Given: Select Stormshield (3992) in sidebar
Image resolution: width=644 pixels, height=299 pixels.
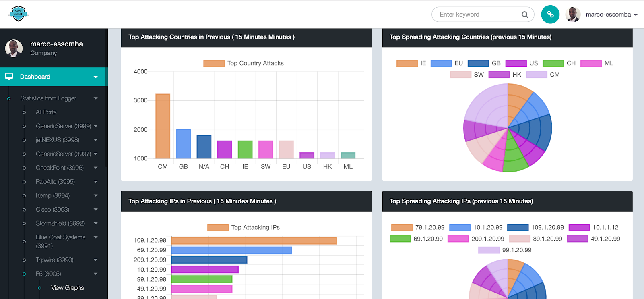Looking at the screenshot, I should [60, 223].
